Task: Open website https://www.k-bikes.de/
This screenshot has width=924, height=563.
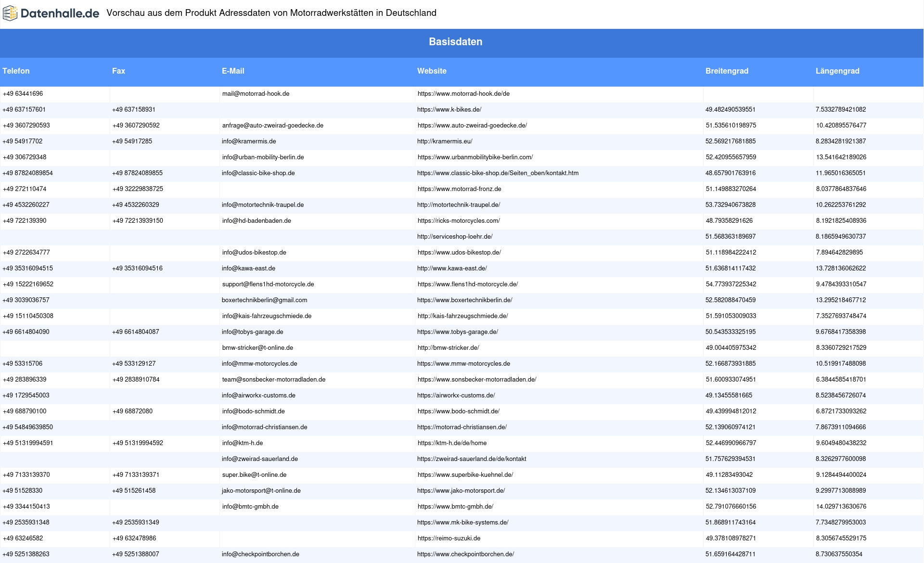Action: point(449,110)
